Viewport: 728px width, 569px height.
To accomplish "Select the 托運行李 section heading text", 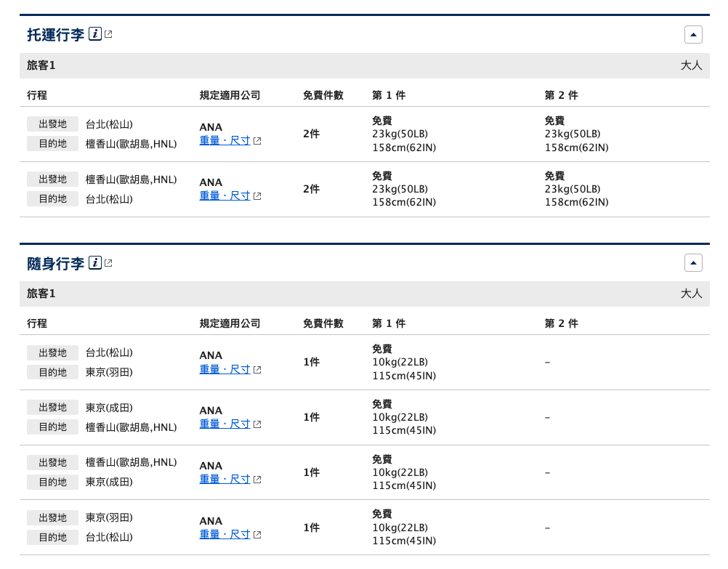I will click(x=56, y=34).
